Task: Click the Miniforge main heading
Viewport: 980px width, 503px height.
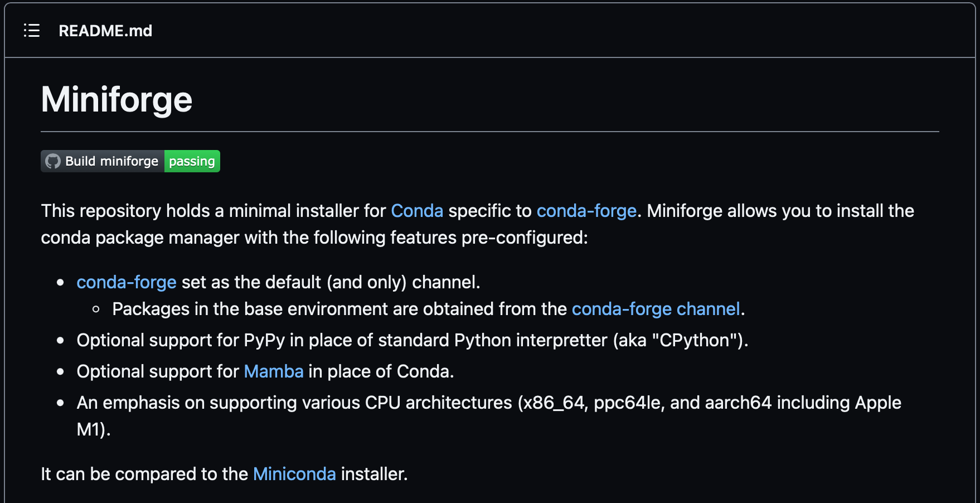Action: pyautogui.click(x=117, y=99)
